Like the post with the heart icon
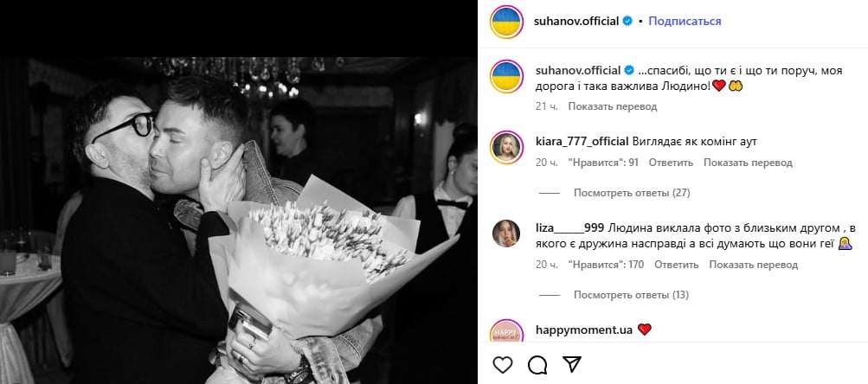 (503, 364)
